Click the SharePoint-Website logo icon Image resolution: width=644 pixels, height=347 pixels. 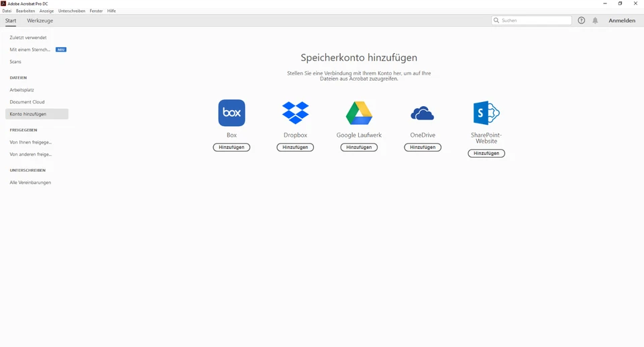486,113
